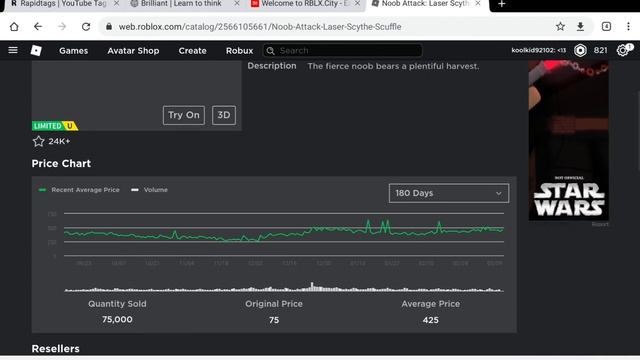Click Volume legend entry
This screenshot has height=360, width=640.
coord(149,190)
